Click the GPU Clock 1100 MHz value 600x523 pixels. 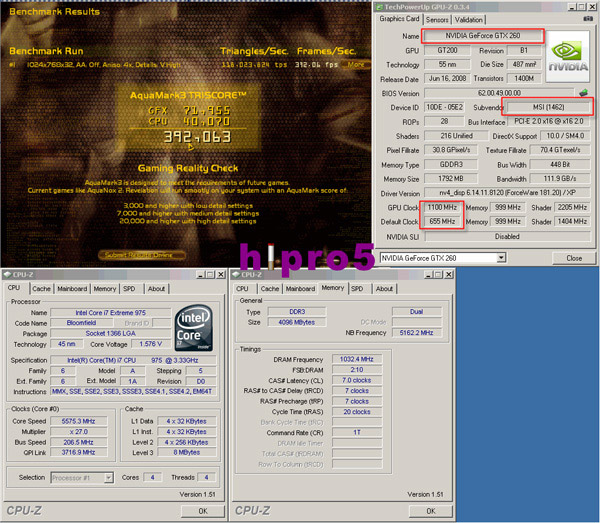pyautogui.click(x=442, y=207)
